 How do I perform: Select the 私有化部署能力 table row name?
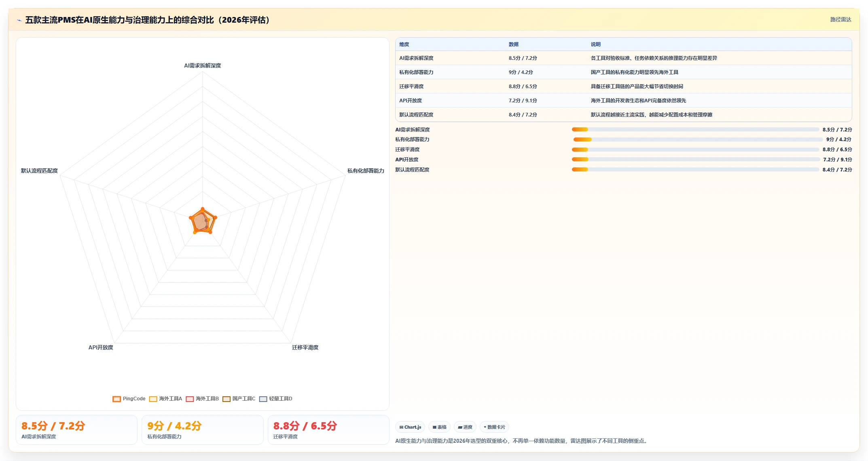[416, 72]
